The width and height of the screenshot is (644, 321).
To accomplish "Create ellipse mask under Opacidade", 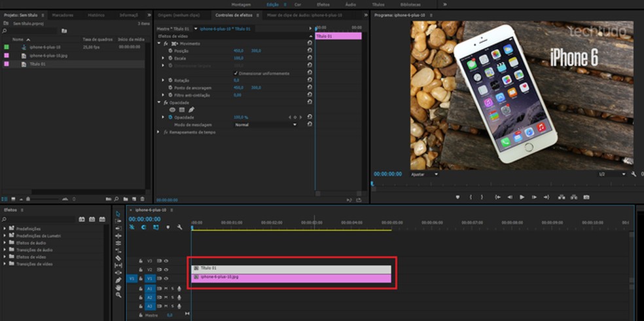I will [172, 109].
